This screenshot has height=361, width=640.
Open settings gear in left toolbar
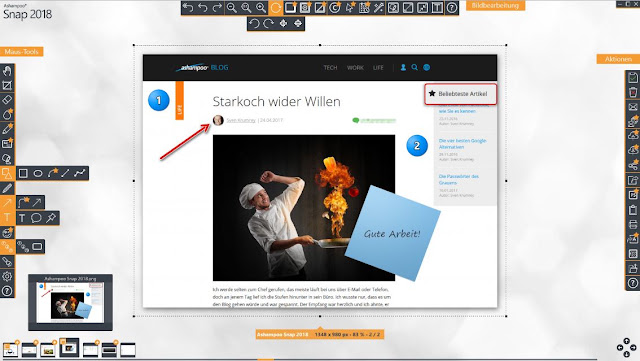pyautogui.click(x=7, y=276)
